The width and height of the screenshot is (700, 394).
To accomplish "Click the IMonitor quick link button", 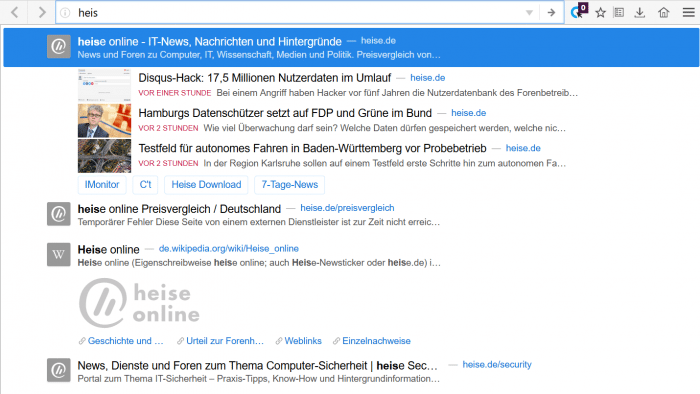I will click(x=102, y=185).
